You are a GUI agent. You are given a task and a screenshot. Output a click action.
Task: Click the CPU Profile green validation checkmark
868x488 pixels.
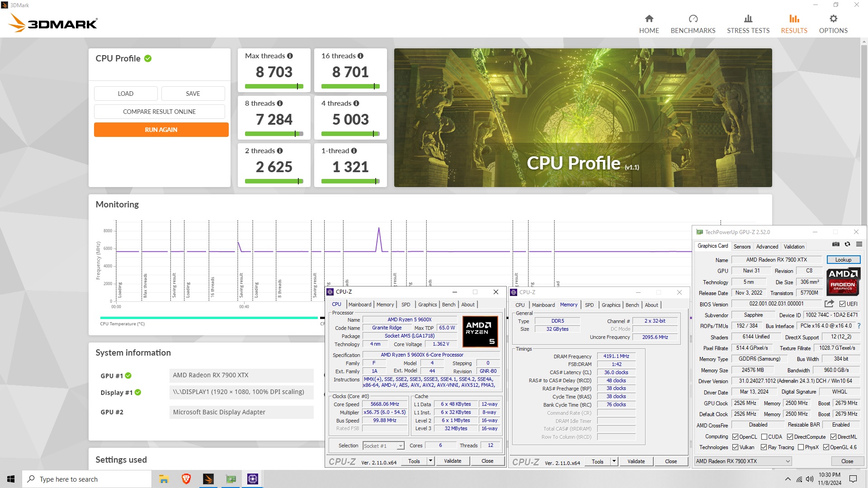coord(148,58)
